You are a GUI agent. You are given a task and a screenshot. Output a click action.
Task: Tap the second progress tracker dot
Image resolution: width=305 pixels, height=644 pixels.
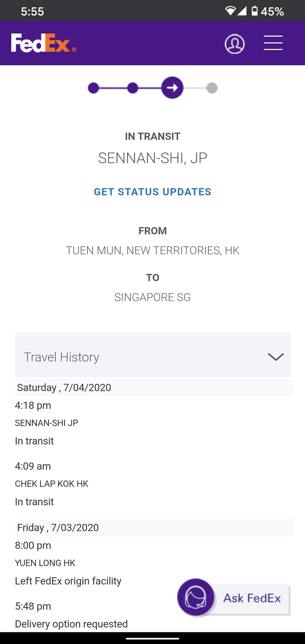[x=133, y=88]
